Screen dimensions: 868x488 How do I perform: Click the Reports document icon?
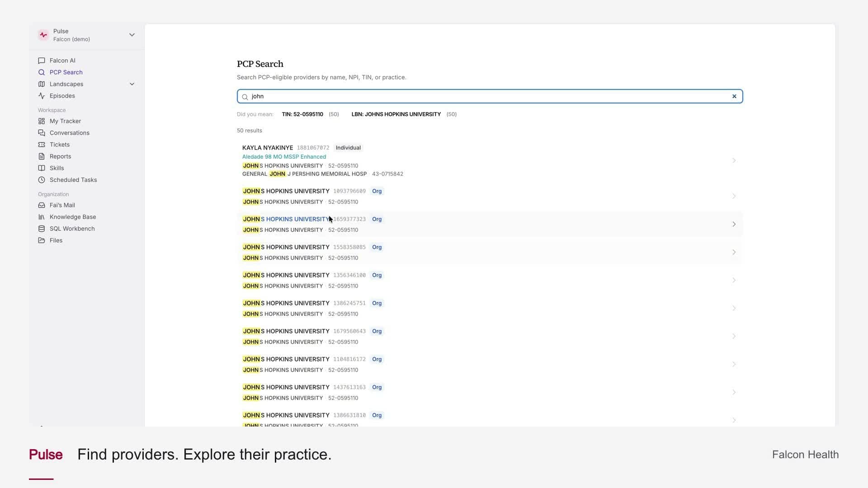[x=42, y=156]
